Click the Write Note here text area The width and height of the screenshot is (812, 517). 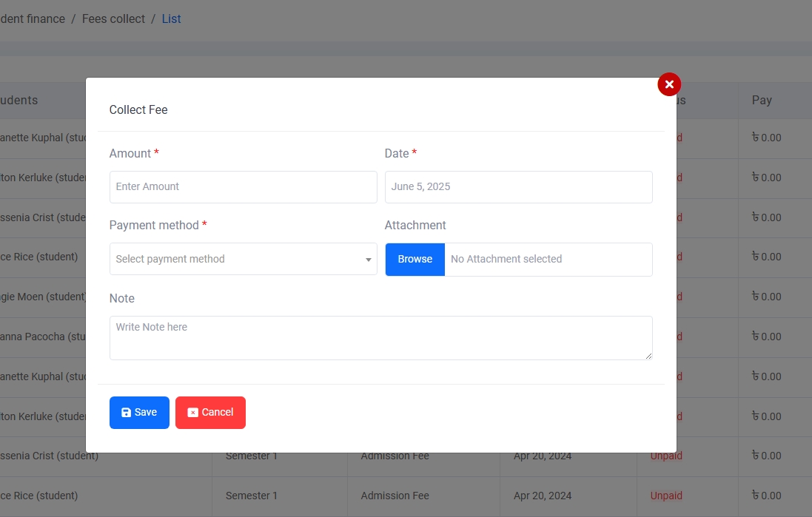381,337
